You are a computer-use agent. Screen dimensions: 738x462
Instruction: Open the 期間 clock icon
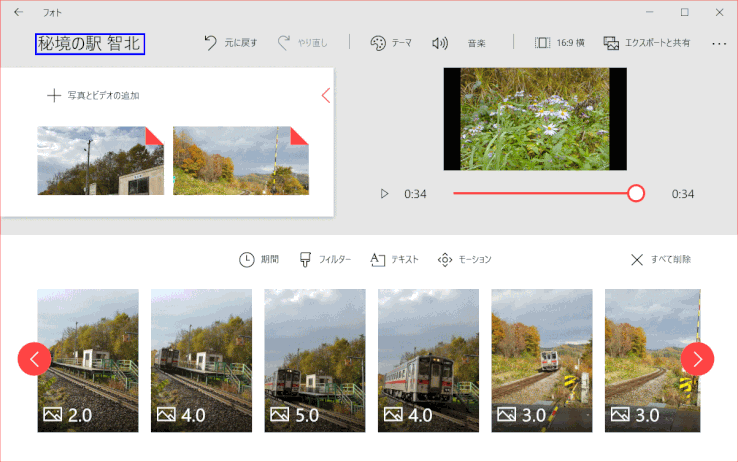[247, 259]
